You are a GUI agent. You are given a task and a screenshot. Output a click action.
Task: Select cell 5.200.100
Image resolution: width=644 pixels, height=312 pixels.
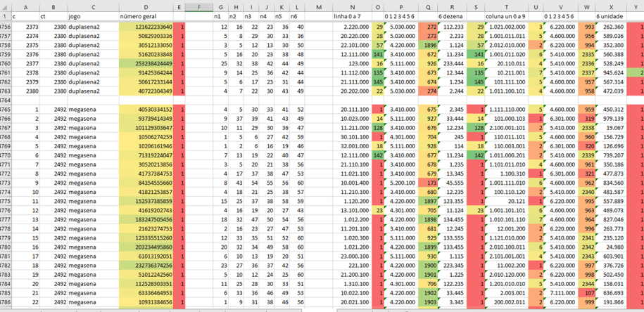tap(401, 183)
